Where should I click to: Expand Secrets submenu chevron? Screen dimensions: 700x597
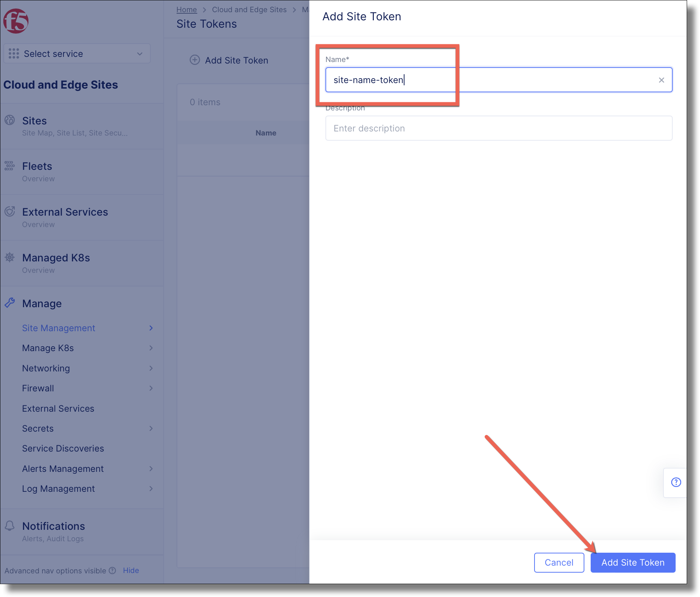tap(151, 429)
